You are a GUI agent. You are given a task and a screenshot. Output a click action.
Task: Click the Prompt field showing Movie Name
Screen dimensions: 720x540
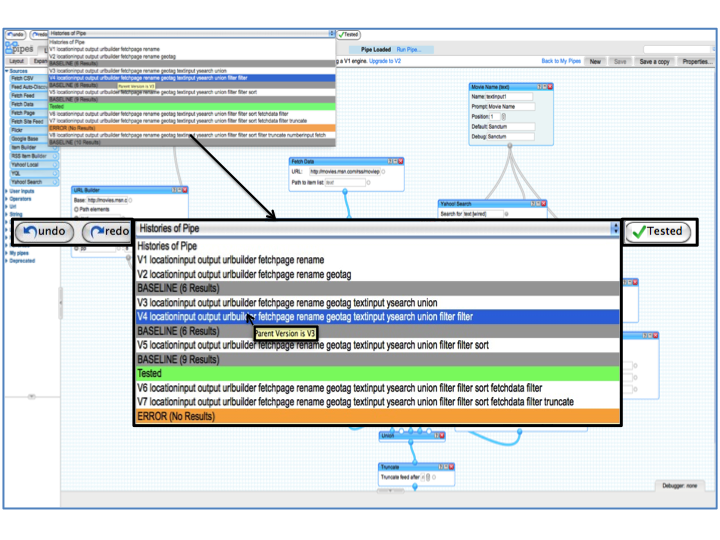coord(511,107)
